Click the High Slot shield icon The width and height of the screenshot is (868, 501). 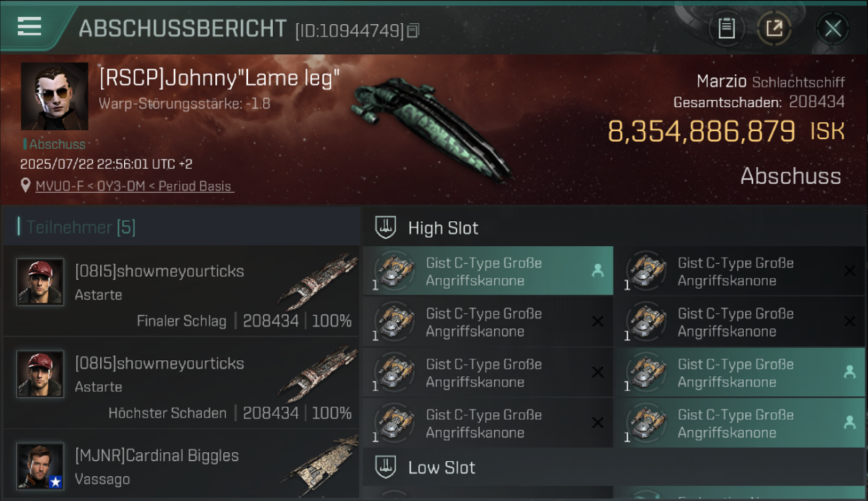click(385, 228)
